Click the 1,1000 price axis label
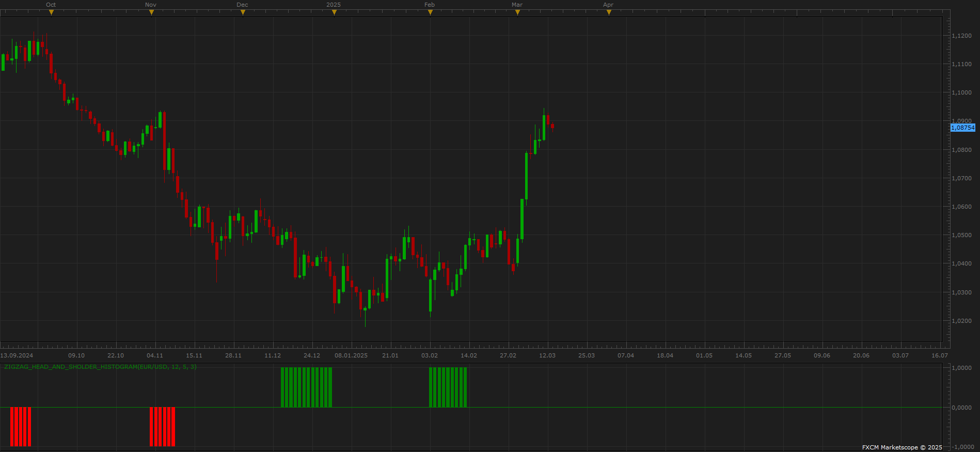Viewport: 980px width, 452px height. click(x=961, y=92)
